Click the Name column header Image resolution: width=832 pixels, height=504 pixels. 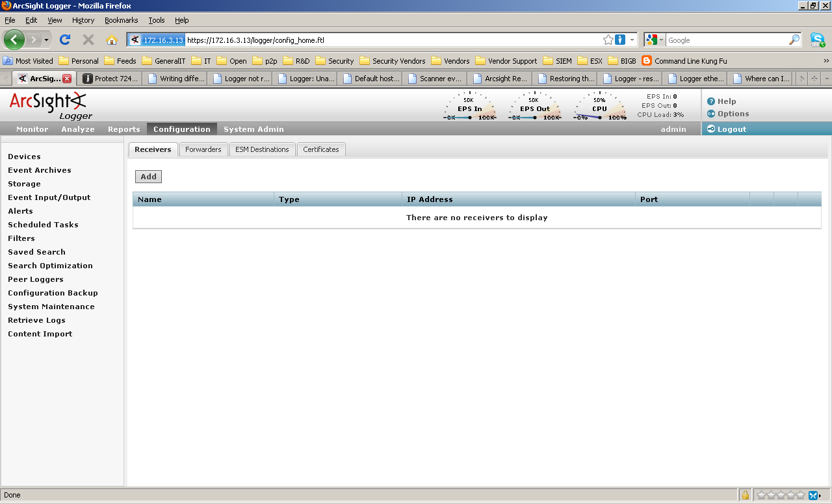pyautogui.click(x=203, y=199)
